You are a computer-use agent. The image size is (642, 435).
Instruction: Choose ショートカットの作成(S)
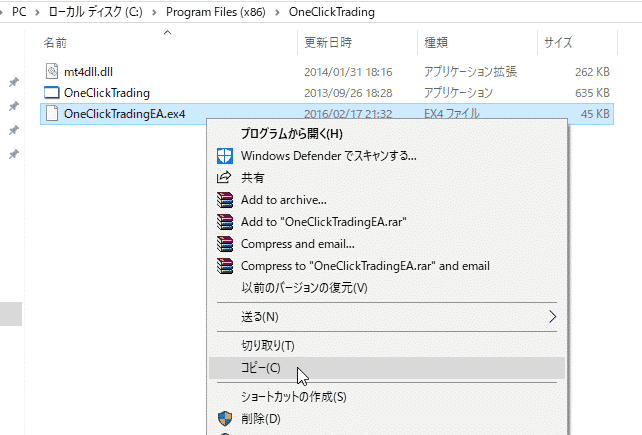coord(387,396)
